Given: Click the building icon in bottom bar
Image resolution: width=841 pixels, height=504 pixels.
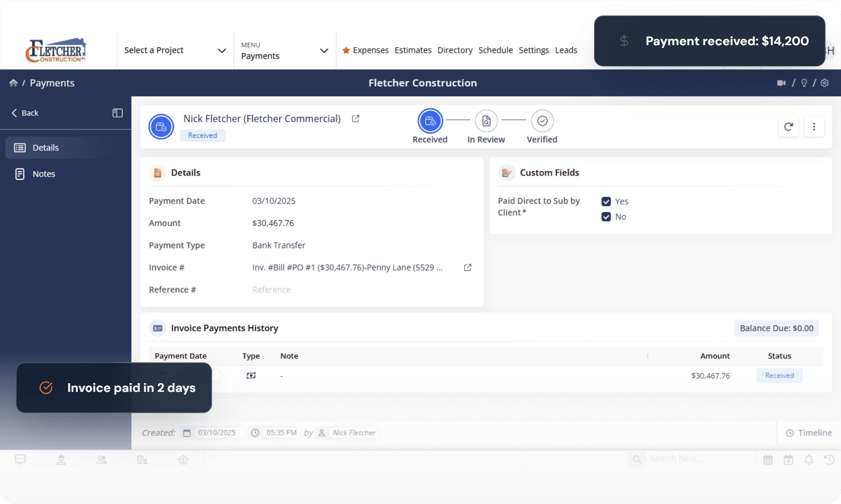Looking at the screenshot, I should point(142,460).
